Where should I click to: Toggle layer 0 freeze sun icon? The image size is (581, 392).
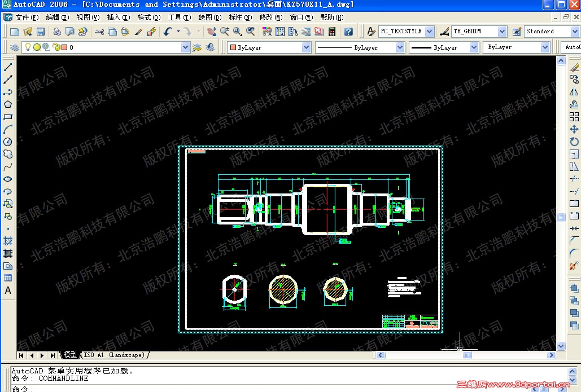click(37, 47)
